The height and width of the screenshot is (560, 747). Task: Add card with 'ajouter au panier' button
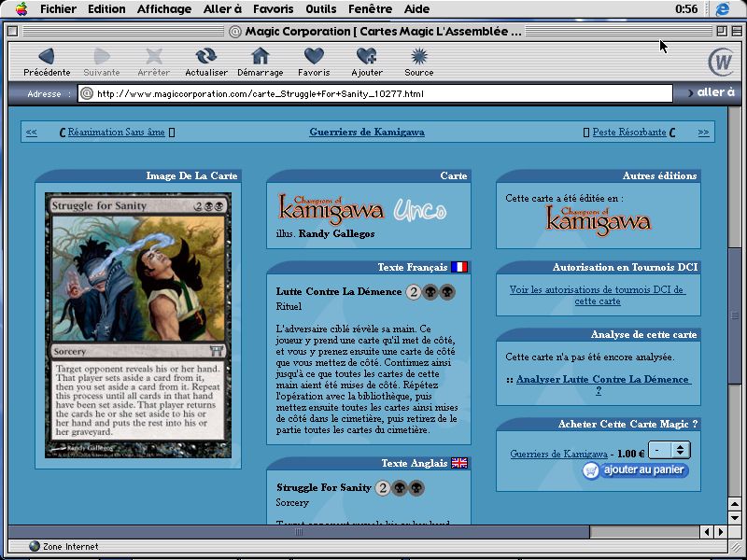(x=636, y=470)
